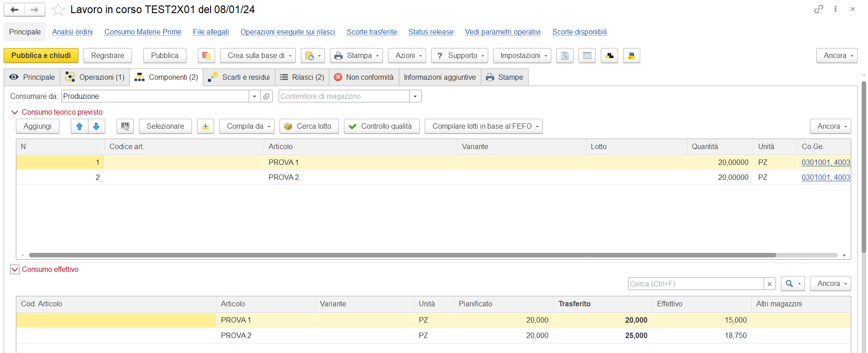Click Co.Ge. link 0301001 in PROVA 1 row

coord(826,163)
